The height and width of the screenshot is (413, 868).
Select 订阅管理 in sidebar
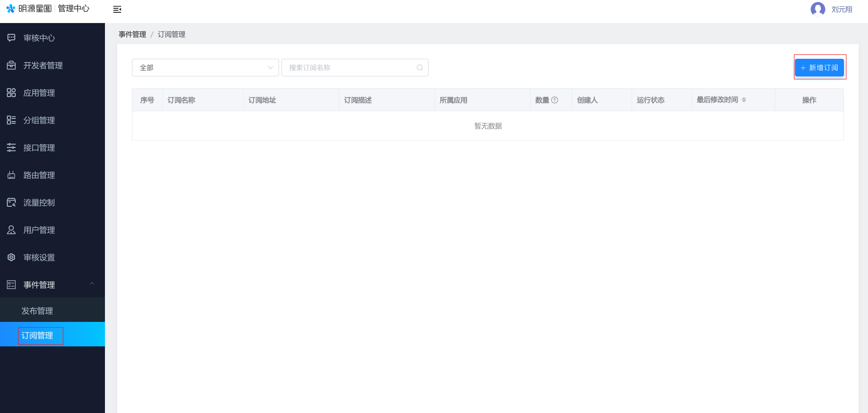click(x=37, y=336)
